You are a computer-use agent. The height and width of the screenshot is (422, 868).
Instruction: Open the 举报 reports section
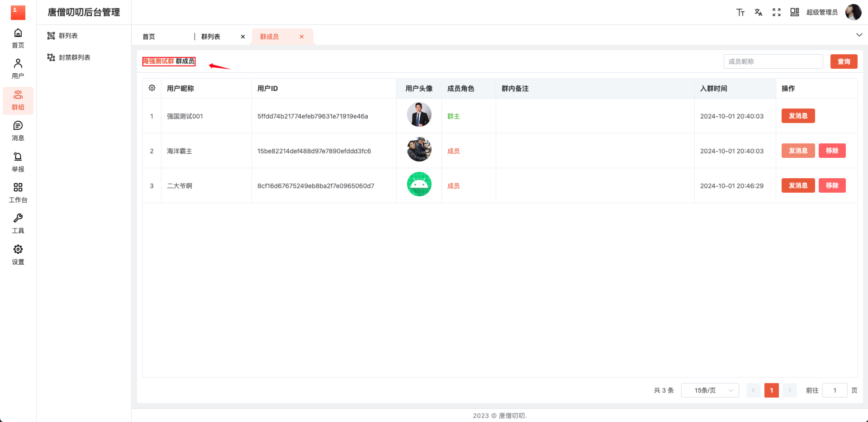tap(18, 162)
